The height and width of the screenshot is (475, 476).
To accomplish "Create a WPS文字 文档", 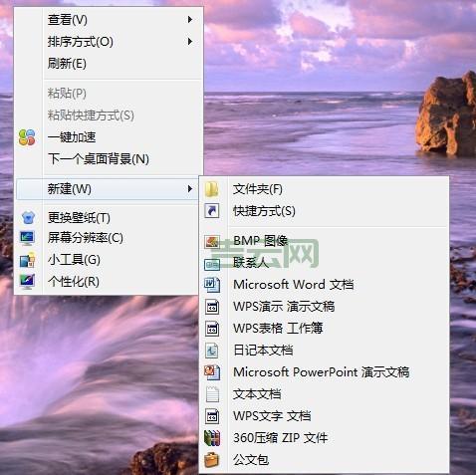I will click(x=324, y=416).
